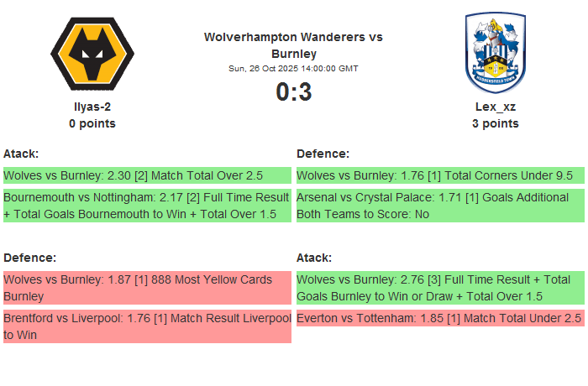Select the Arsenal vs Crystal Palace bet row
Screen dimensions: 588x386
pyautogui.click(x=440, y=206)
